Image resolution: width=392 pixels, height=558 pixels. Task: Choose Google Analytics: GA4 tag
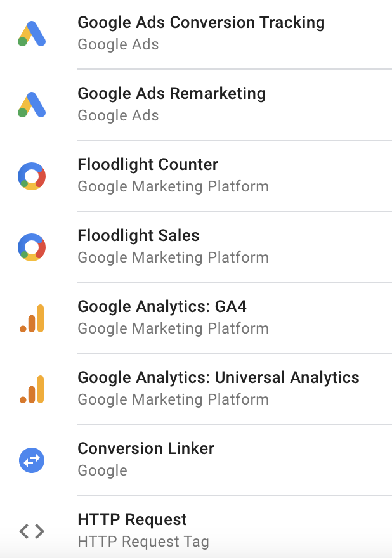point(162,306)
